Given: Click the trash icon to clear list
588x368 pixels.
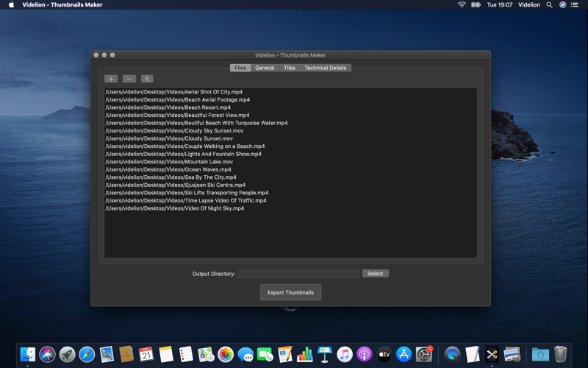Looking at the screenshot, I should [147, 79].
